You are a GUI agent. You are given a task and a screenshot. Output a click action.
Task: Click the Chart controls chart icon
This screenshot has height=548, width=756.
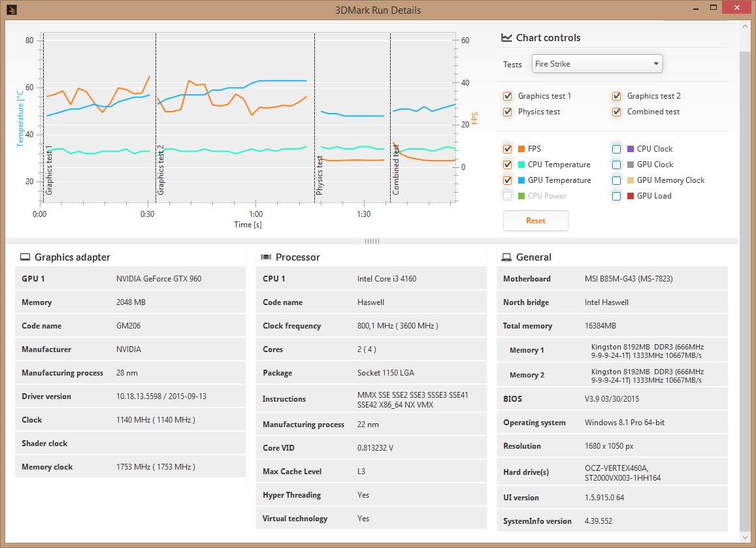[506, 38]
